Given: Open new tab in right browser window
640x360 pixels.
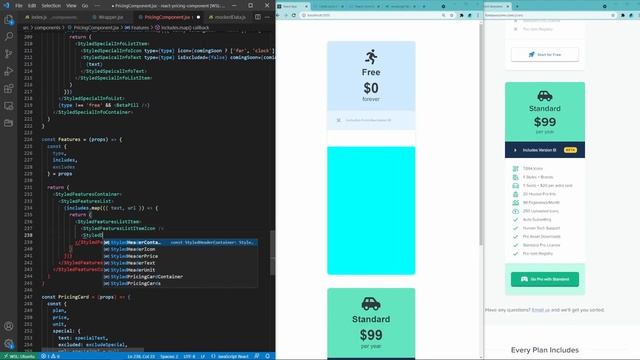Looking at the screenshot, I should coord(517,6).
